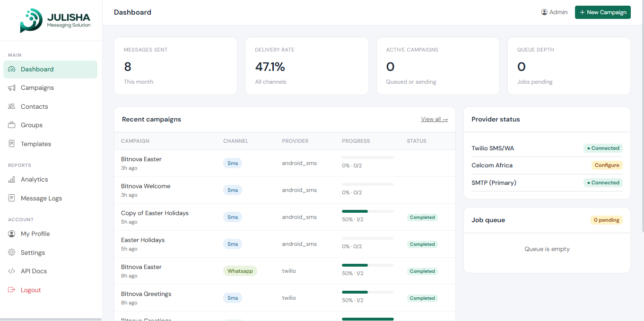Click the Contacts people icon
This screenshot has height=321, width=644.
[x=12, y=106]
